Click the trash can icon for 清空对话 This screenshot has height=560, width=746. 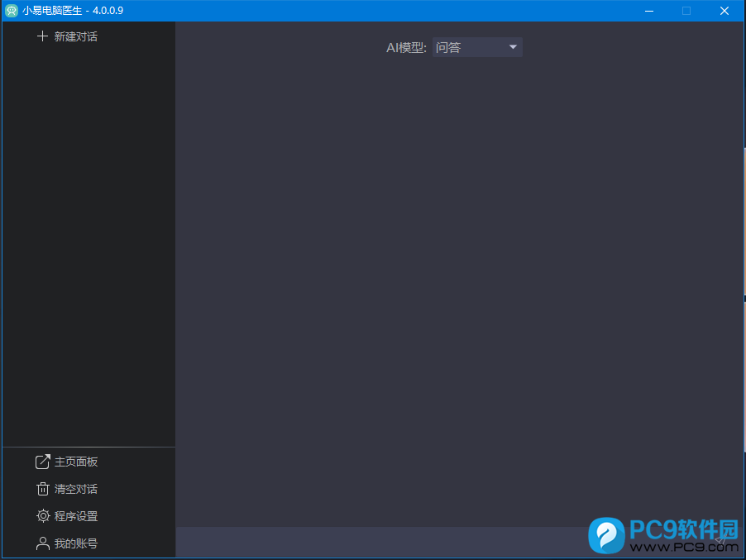(43, 489)
